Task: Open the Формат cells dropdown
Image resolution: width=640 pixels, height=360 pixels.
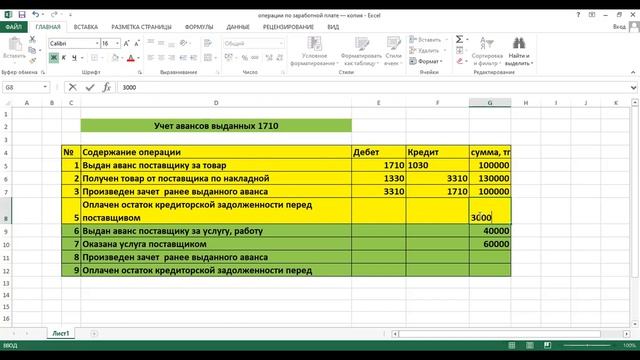Action: 426,61
